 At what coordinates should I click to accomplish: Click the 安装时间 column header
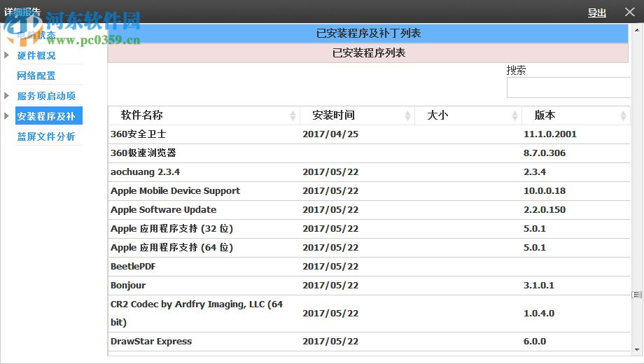coord(357,115)
